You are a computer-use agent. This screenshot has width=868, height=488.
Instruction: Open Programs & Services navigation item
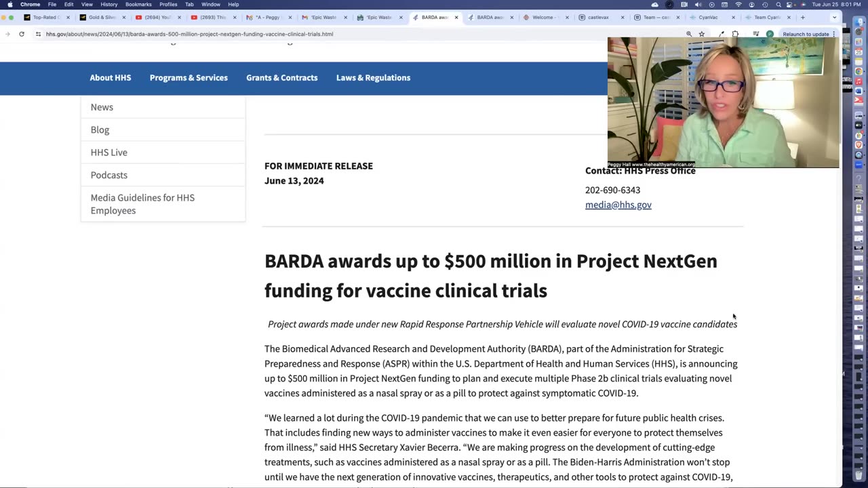tap(189, 77)
